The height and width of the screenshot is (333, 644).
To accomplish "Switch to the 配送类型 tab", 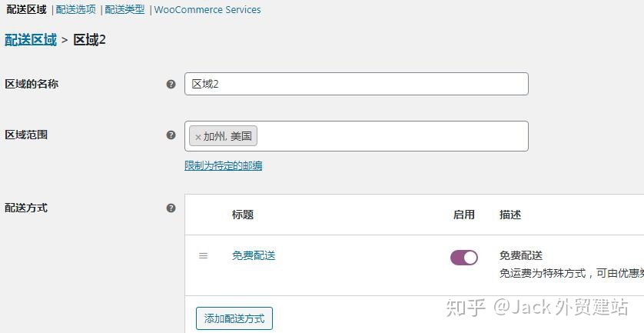I will (124, 9).
